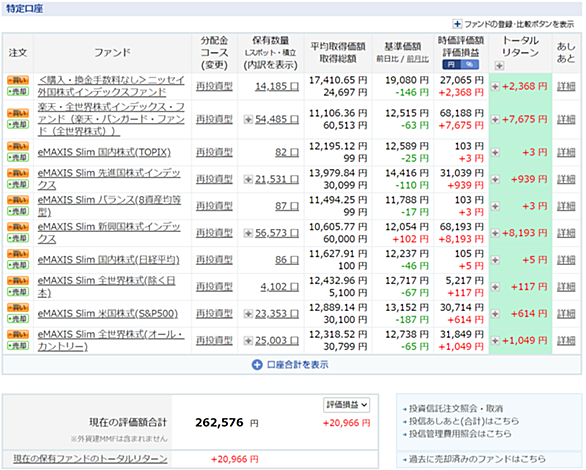This screenshot has width=586, height=470.
Task: Open 詳細 for 楽天・全世界株式 row
Action: 566,120
